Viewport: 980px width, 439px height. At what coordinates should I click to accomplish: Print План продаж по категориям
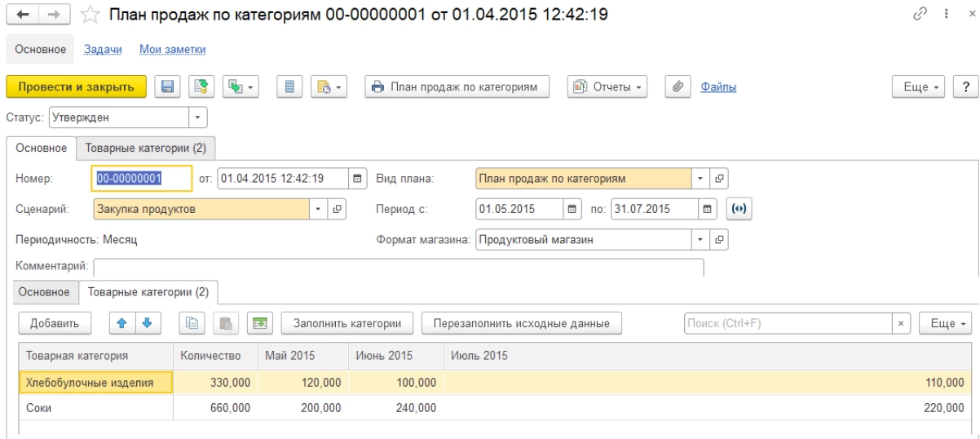[457, 86]
